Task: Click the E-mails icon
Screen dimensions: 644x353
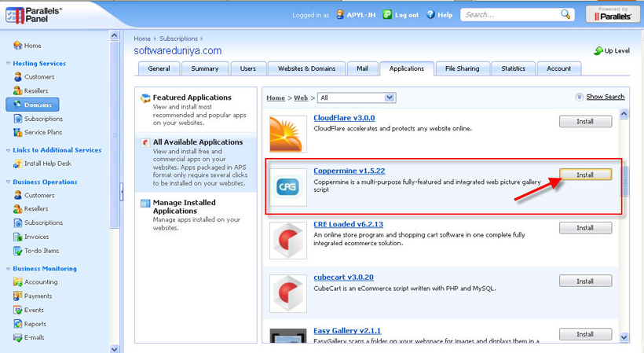Action: coord(17,337)
